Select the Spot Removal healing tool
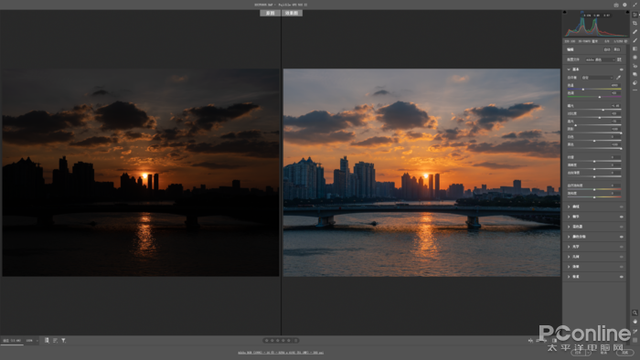 click(x=635, y=32)
